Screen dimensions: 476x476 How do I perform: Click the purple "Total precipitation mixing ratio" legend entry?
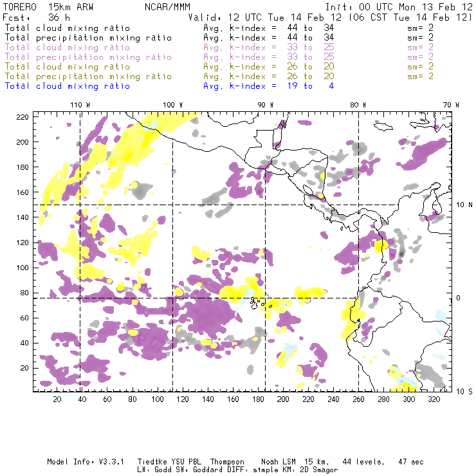pyautogui.click(x=88, y=57)
